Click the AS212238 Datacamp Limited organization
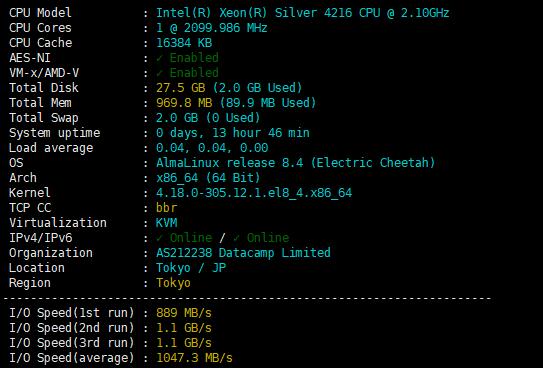This screenshot has width=543, height=368. click(x=243, y=253)
